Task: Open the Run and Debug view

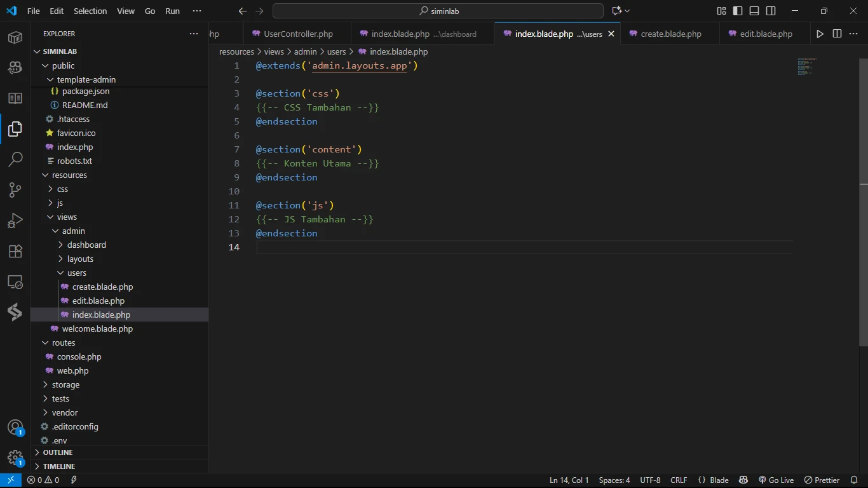Action: tap(15, 220)
